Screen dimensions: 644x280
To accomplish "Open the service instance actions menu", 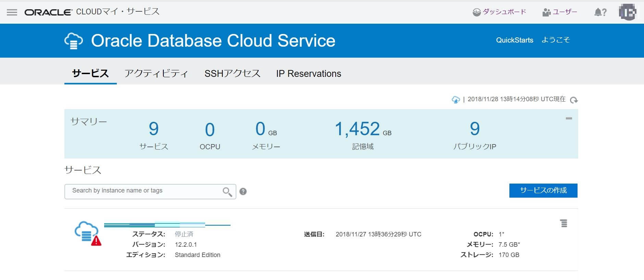I will 564,223.
